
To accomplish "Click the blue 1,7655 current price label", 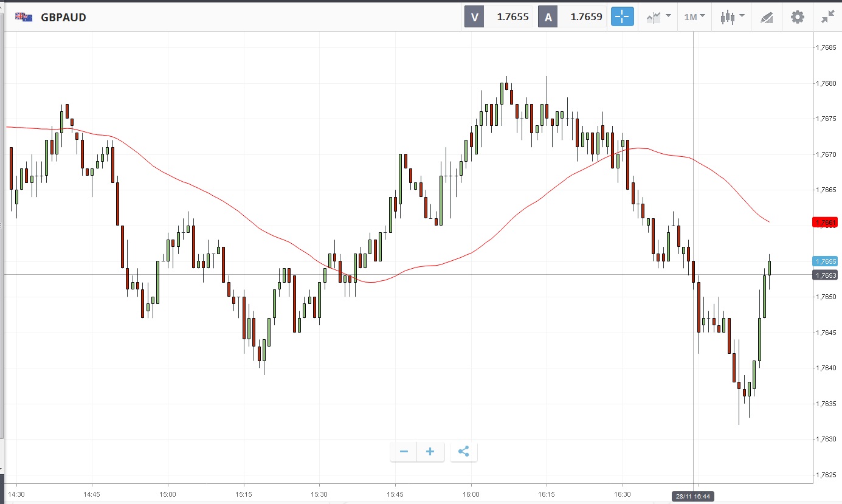I will click(826, 261).
